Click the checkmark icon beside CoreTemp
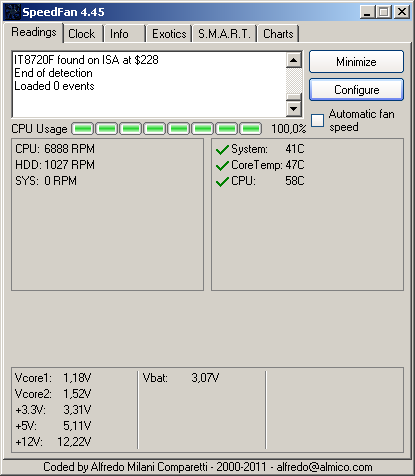This screenshot has height=476, width=415. [x=222, y=166]
